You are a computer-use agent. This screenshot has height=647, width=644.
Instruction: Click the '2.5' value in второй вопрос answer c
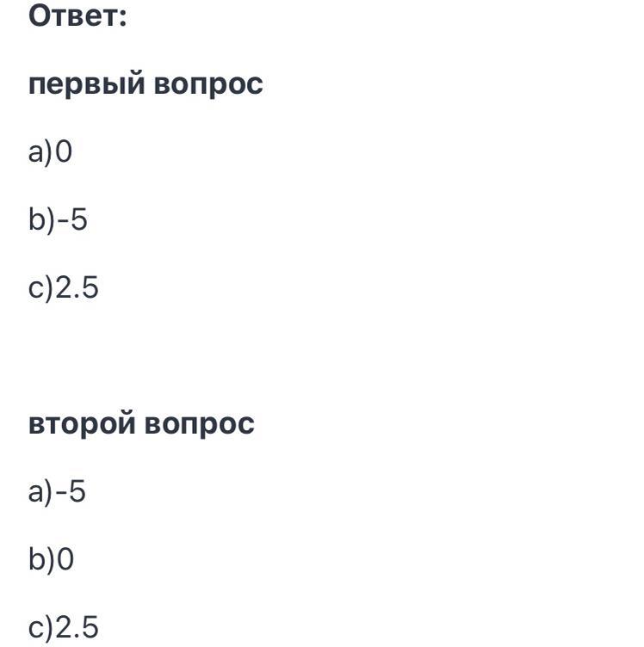[77, 626]
